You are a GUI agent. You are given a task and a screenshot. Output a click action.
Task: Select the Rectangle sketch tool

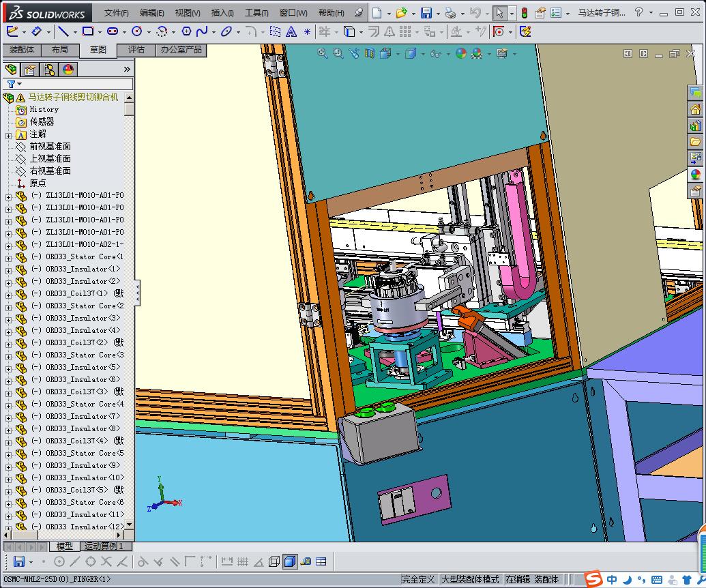tap(88, 31)
